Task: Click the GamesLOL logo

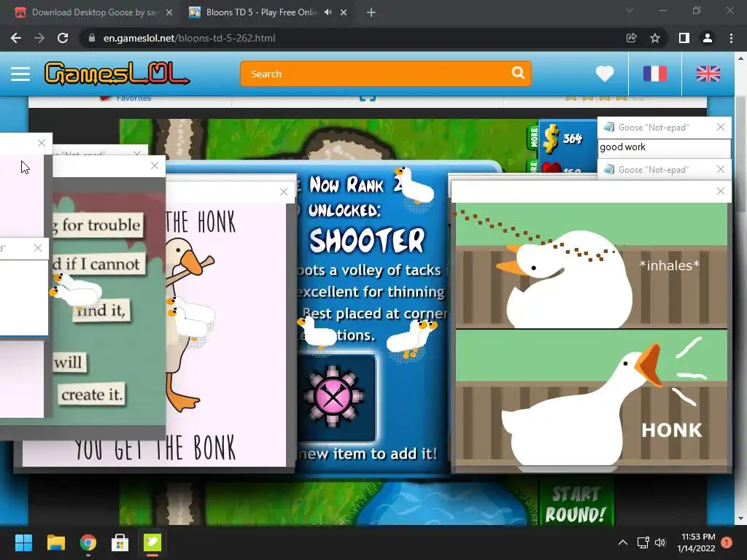Action: (117, 74)
